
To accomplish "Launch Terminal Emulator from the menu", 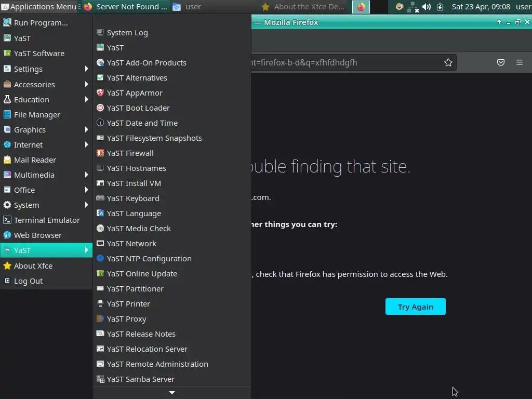I will point(46,220).
